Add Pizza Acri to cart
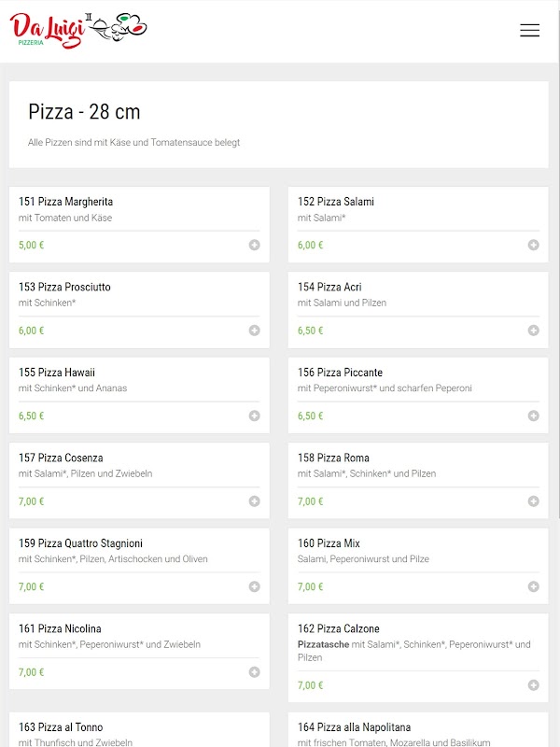Image resolution: width=560 pixels, height=747 pixels. pyautogui.click(x=533, y=331)
